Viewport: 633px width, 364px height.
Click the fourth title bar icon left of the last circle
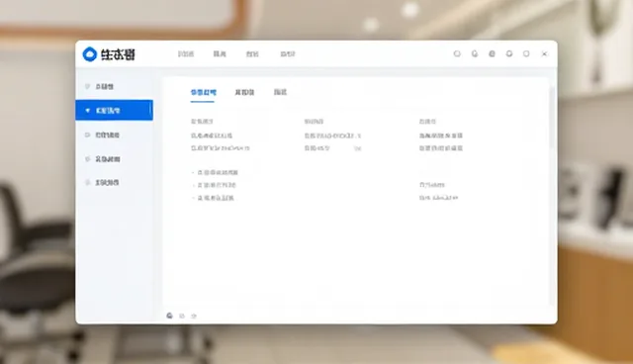(x=509, y=53)
